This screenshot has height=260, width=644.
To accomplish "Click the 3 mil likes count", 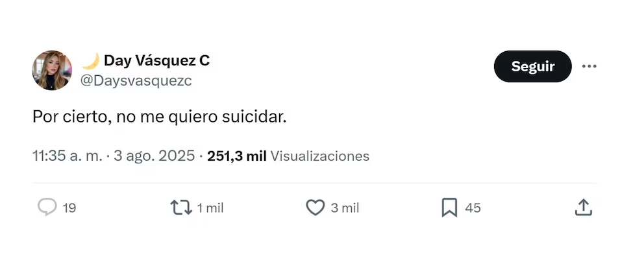I will 345,208.
